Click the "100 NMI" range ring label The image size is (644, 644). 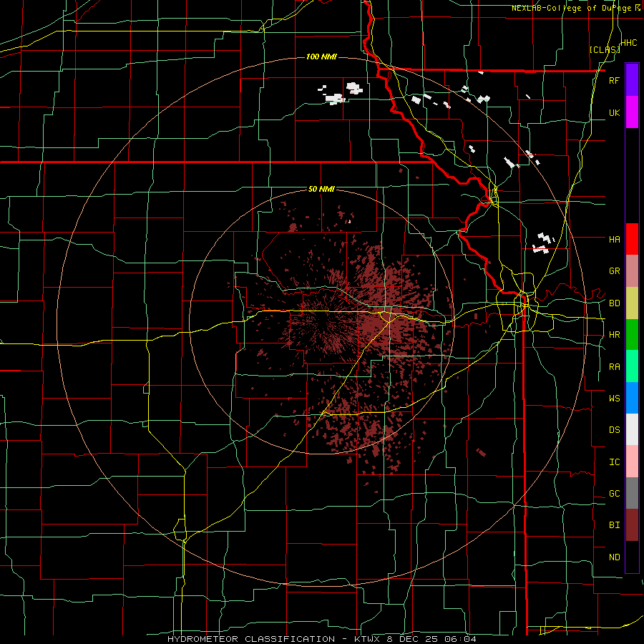coord(321,57)
